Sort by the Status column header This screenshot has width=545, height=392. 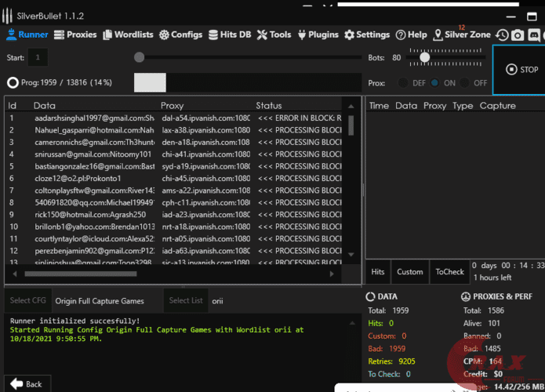coord(269,106)
